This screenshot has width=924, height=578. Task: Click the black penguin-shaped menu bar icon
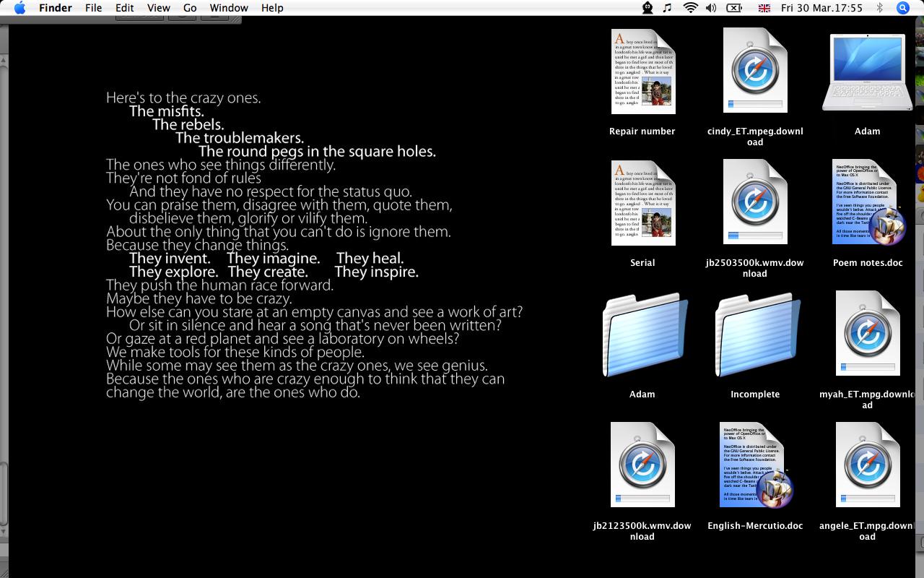648,8
